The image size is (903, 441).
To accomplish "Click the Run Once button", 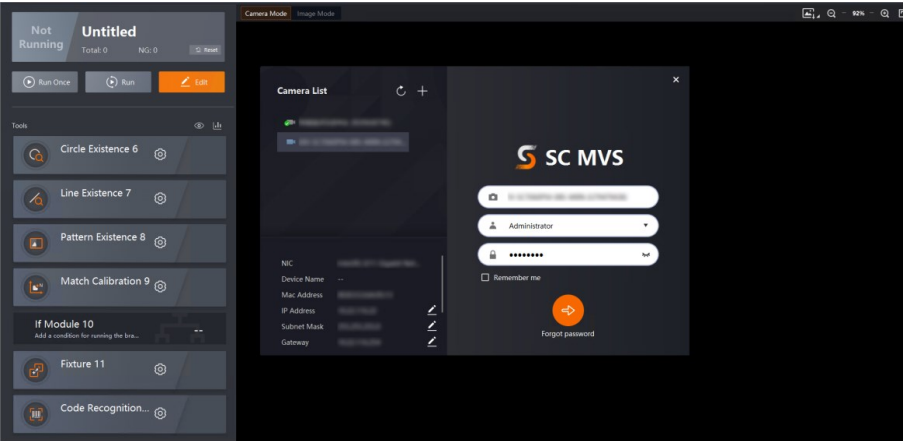I will 45,82.
